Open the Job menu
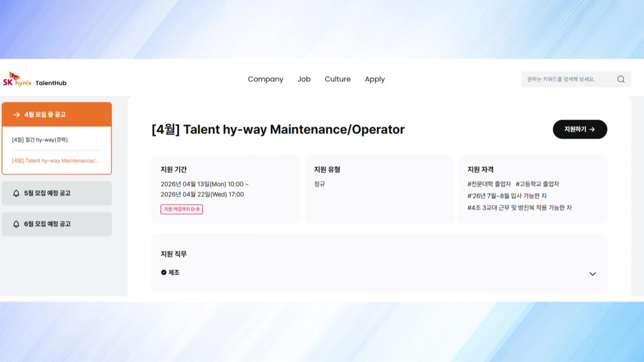Viewport: 644px width, 362px height. [x=304, y=79]
